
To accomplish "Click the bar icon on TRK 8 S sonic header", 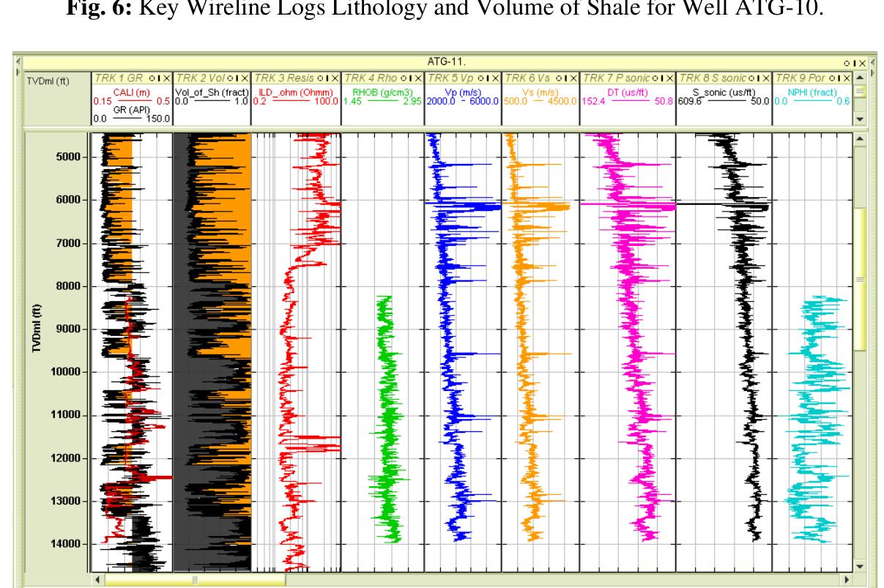I will [758, 78].
